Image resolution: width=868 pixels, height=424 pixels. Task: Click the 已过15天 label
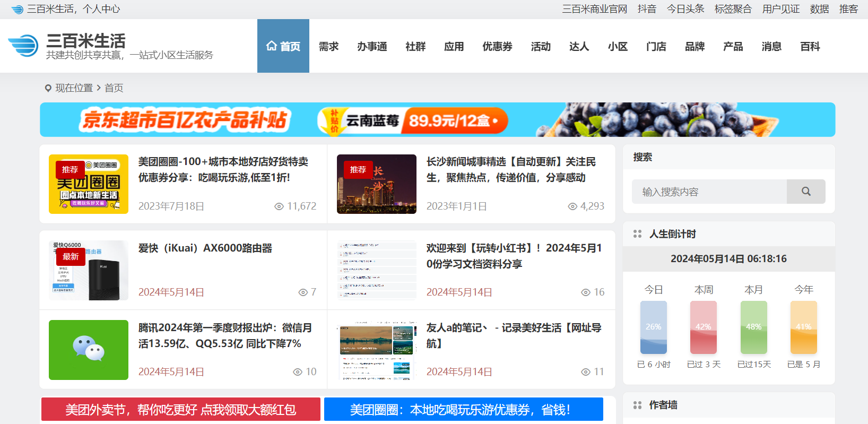click(x=754, y=365)
